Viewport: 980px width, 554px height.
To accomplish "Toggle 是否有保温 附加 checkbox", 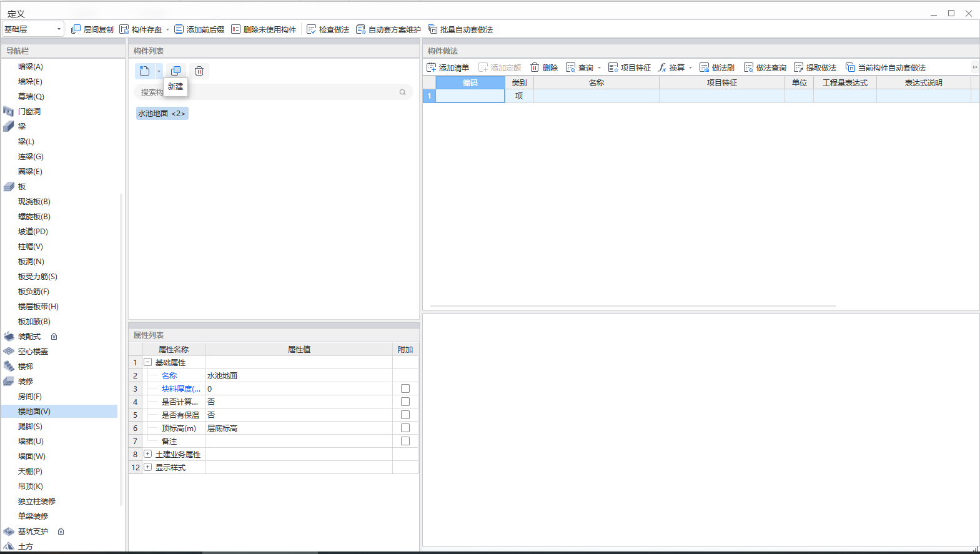I will point(405,415).
